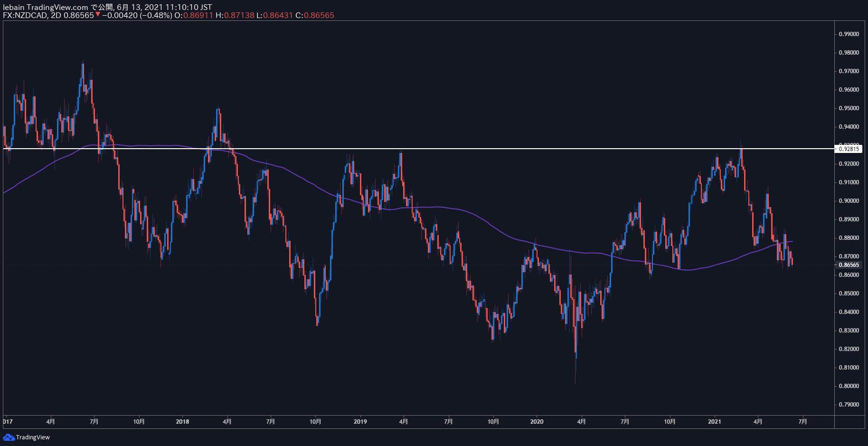Click the 0.81000 price axis label
The image size is (868, 446).
click(x=849, y=368)
